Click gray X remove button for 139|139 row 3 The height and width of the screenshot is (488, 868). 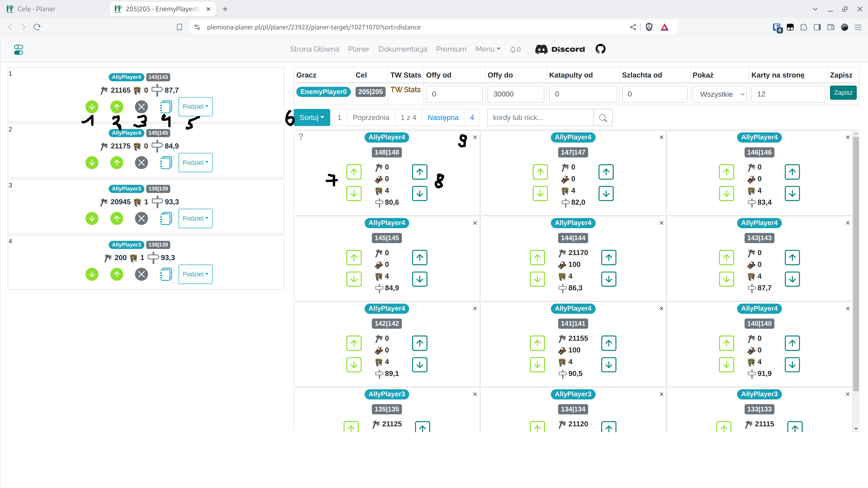coord(142,218)
